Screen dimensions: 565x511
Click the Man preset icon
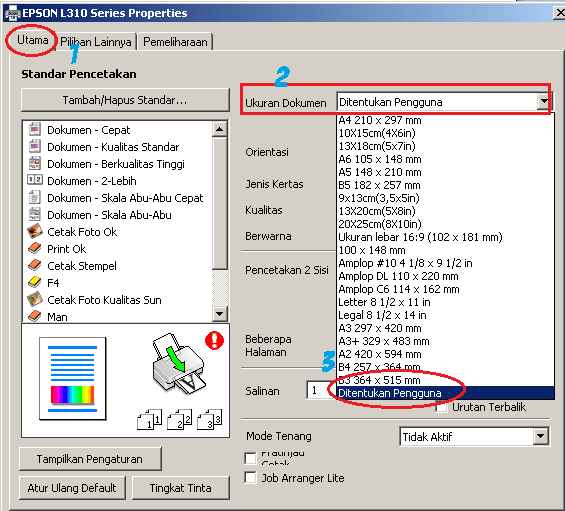click(35, 316)
